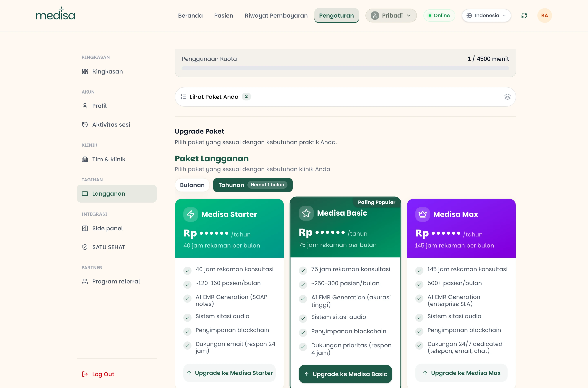Image resolution: width=588 pixels, height=388 pixels.
Task: Go to the Beranda tab
Action: [x=190, y=16]
